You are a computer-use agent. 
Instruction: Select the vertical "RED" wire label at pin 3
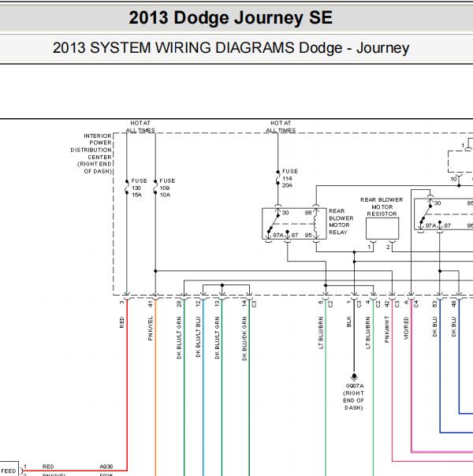pyautogui.click(x=121, y=322)
